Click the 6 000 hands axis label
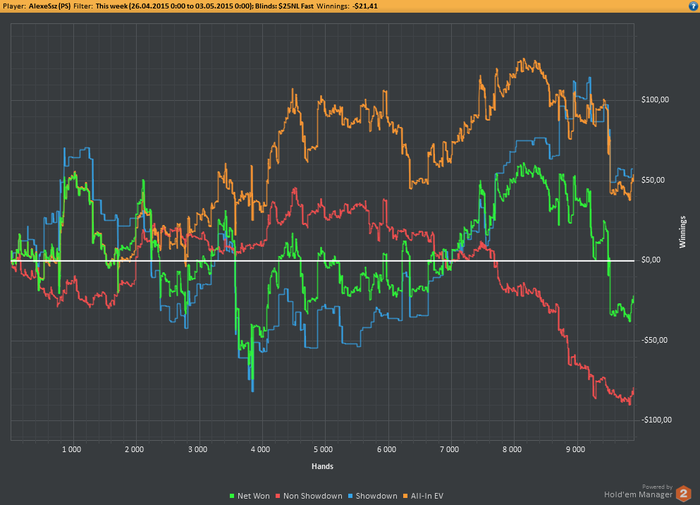Screen dimensions: 700x505 tap(386, 450)
